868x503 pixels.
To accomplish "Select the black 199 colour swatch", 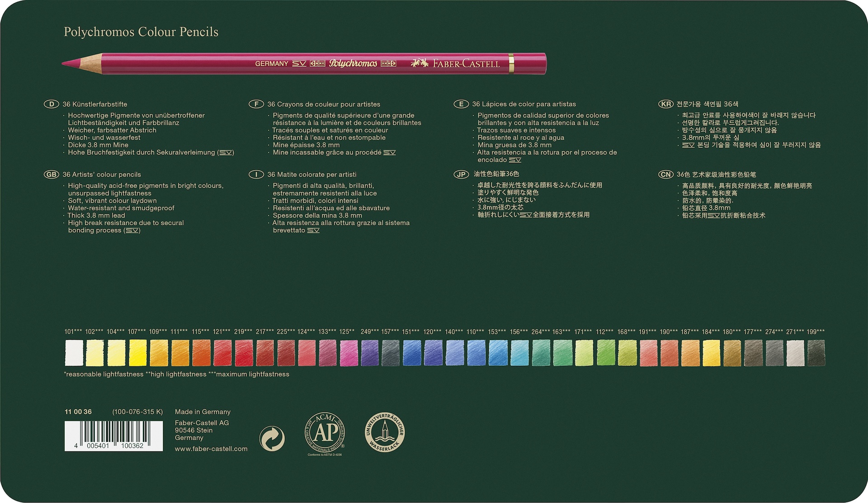I will tap(816, 353).
